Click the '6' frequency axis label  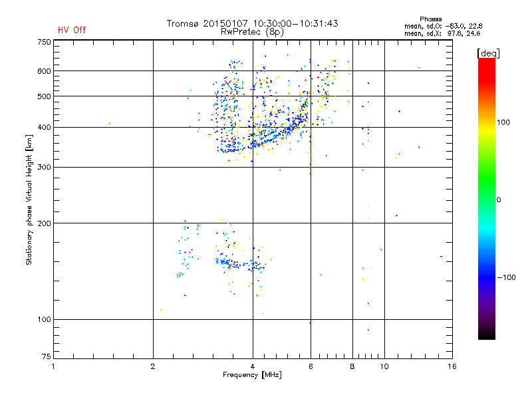(x=311, y=366)
